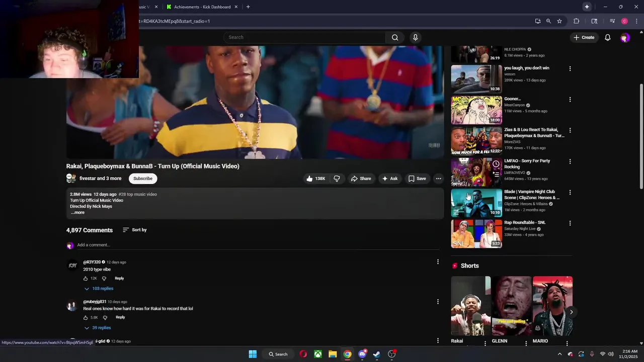Open options menu for rubeyjg831 comment
The height and width of the screenshot is (362, 644).
(x=438, y=302)
